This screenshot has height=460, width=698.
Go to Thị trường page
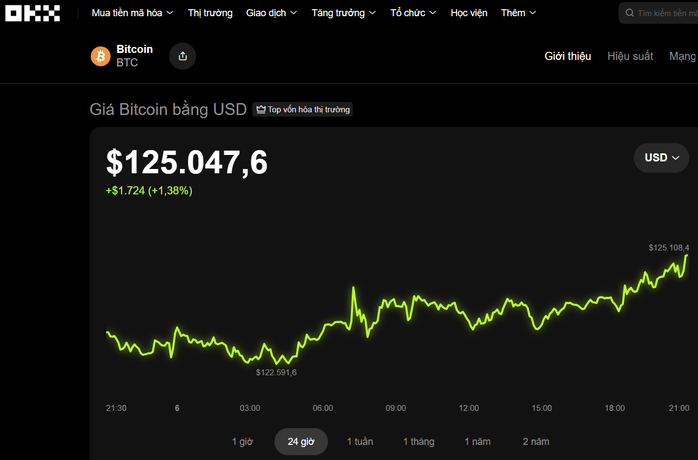pos(210,13)
